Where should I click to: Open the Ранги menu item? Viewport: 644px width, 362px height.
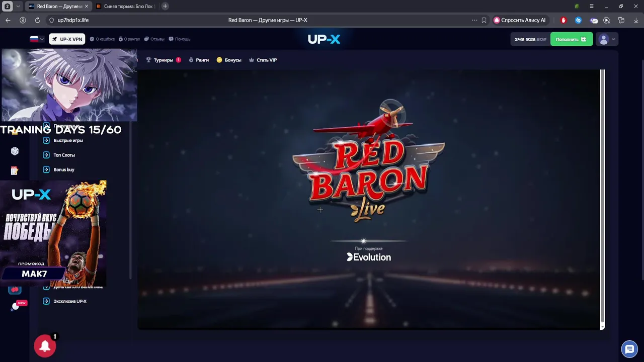[x=199, y=60]
